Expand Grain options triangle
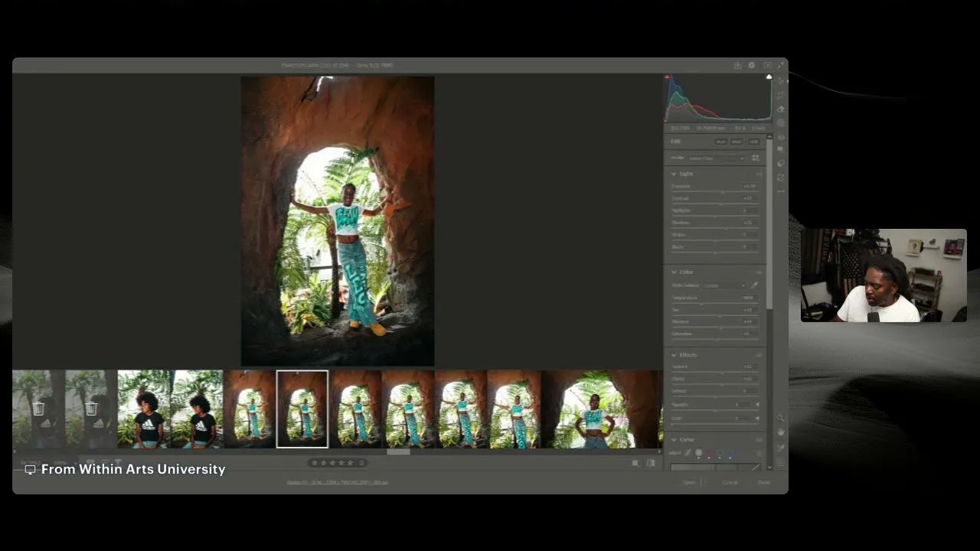Image resolution: width=980 pixels, height=551 pixels. pyautogui.click(x=757, y=418)
